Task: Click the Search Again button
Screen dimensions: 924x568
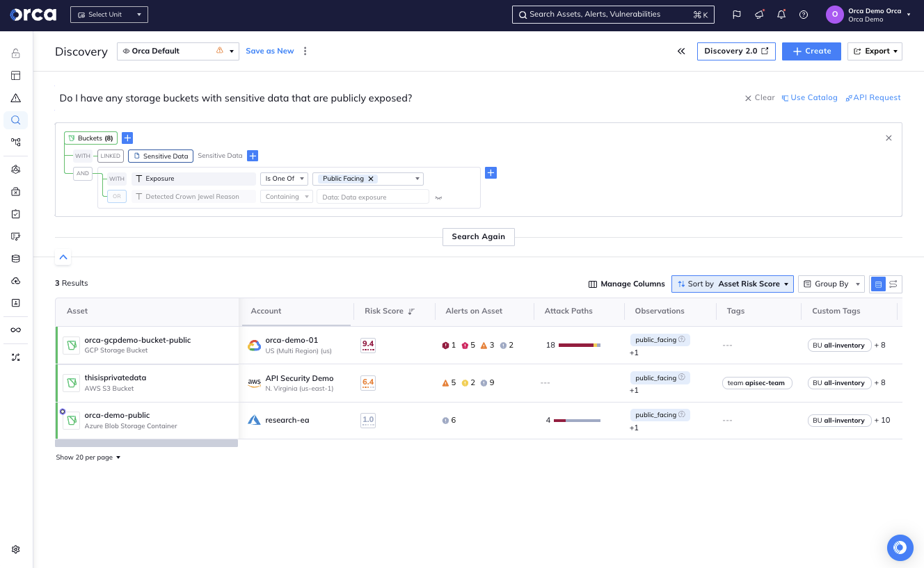Action: coord(478,236)
